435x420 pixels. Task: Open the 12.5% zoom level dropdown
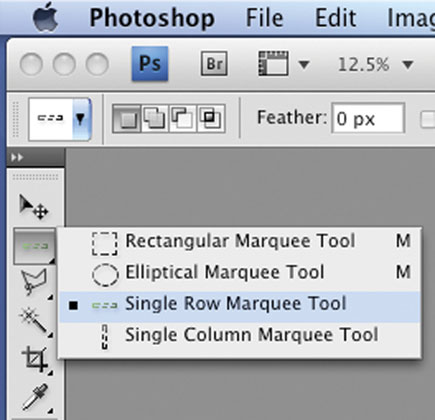point(408,64)
